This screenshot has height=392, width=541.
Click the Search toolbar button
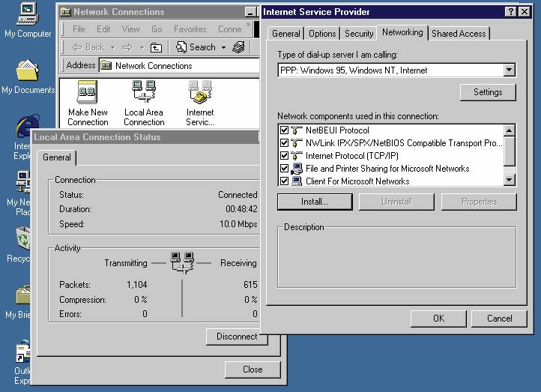(196, 47)
